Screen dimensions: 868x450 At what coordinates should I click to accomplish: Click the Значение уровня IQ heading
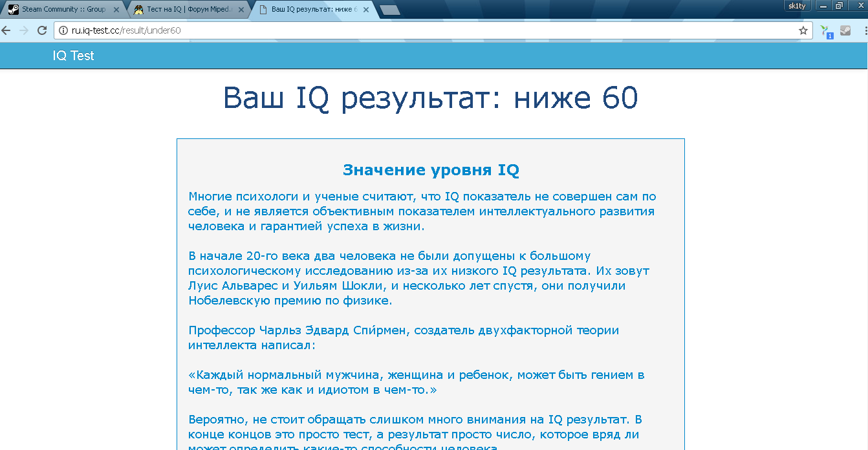(x=431, y=170)
